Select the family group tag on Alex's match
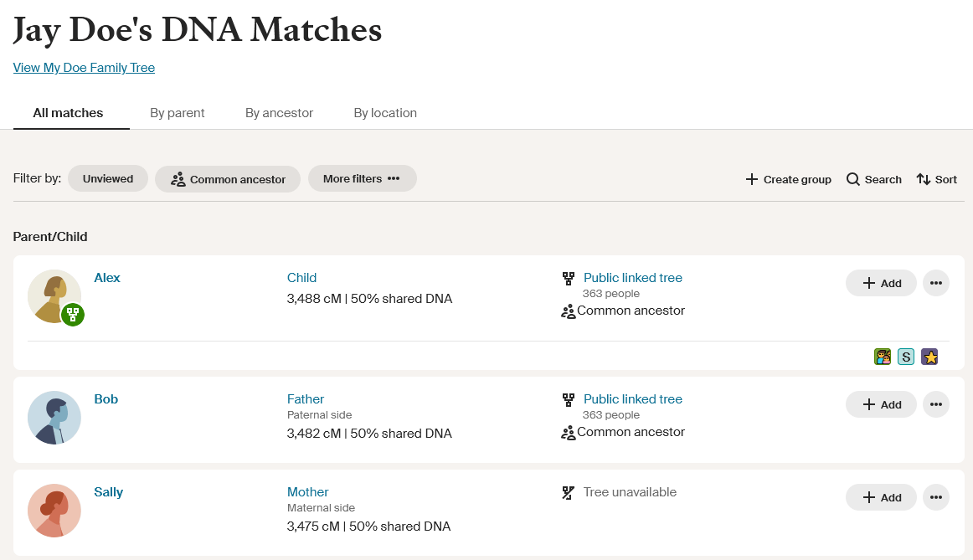This screenshot has width=973, height=560. point(882,356)
